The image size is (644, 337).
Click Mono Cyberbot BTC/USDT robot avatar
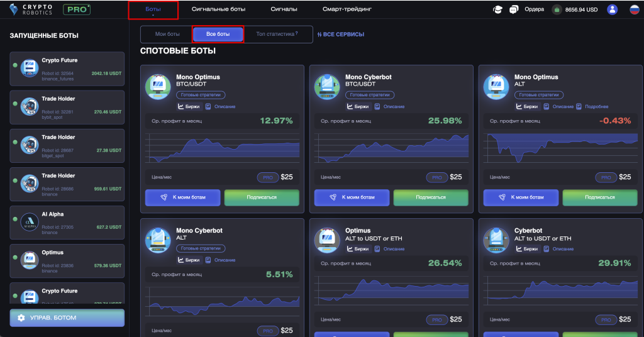pyautogui.click(x=327, y=87)
